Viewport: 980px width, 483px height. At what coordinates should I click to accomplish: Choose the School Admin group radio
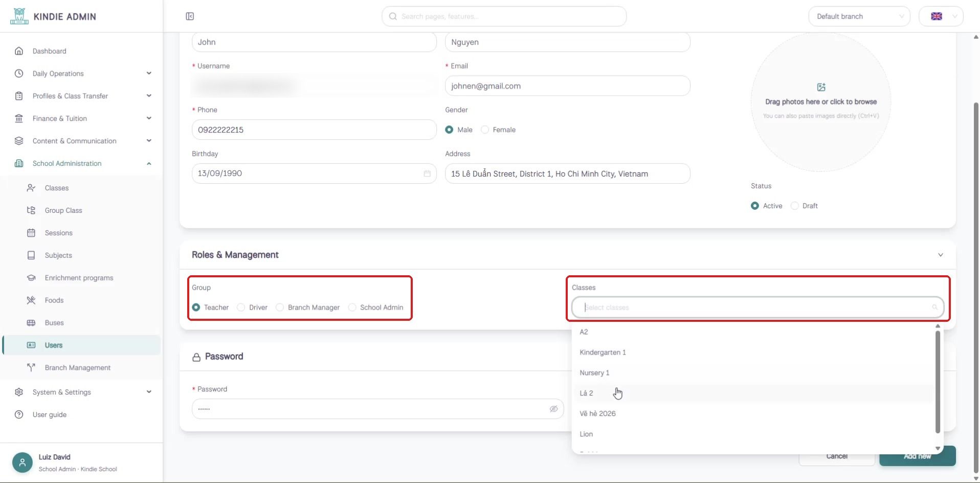coord(352,308)
